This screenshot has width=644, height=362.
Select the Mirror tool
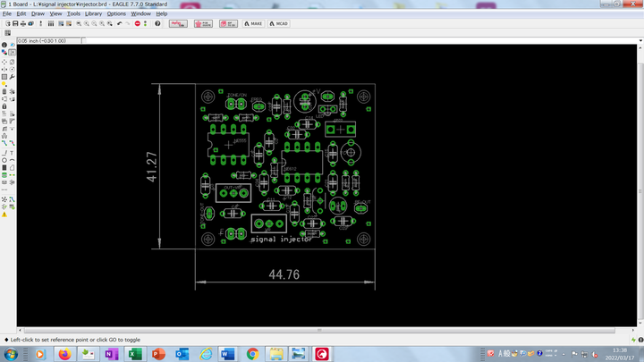pyautogui.click(x=4, y=70)
